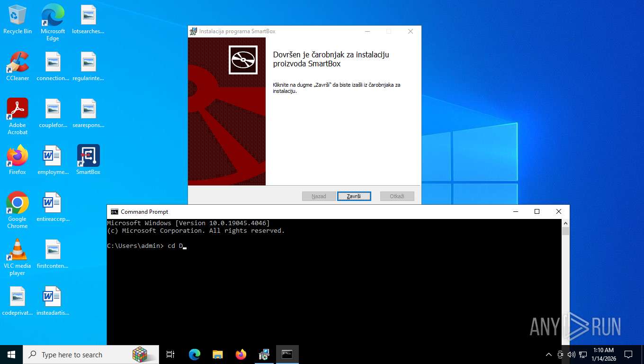Open the Recycle Bin desktop icon
The height and width of the screenshot is (364, 644).
tap(18, 19)
